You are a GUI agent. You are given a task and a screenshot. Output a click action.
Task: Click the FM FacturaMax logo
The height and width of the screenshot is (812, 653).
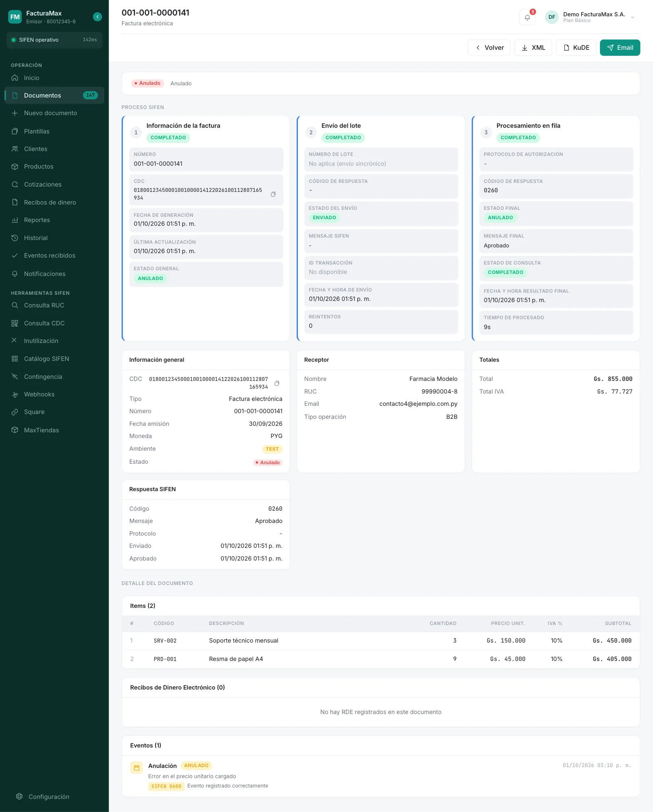15,17
